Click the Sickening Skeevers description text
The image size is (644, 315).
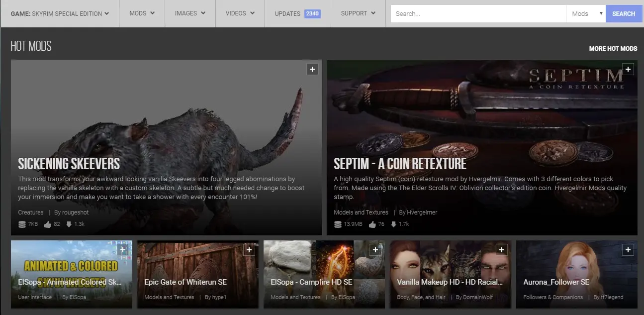click(162, 188)
